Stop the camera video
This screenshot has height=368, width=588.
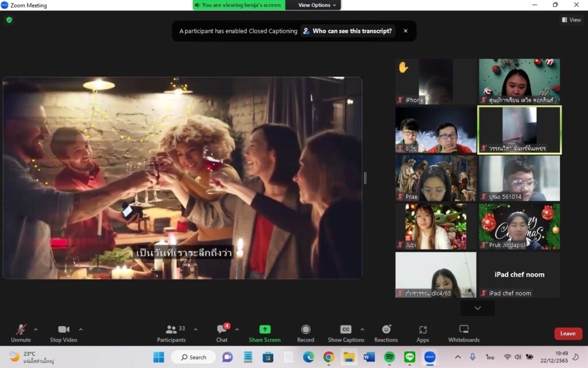click(x=63, y=333)
